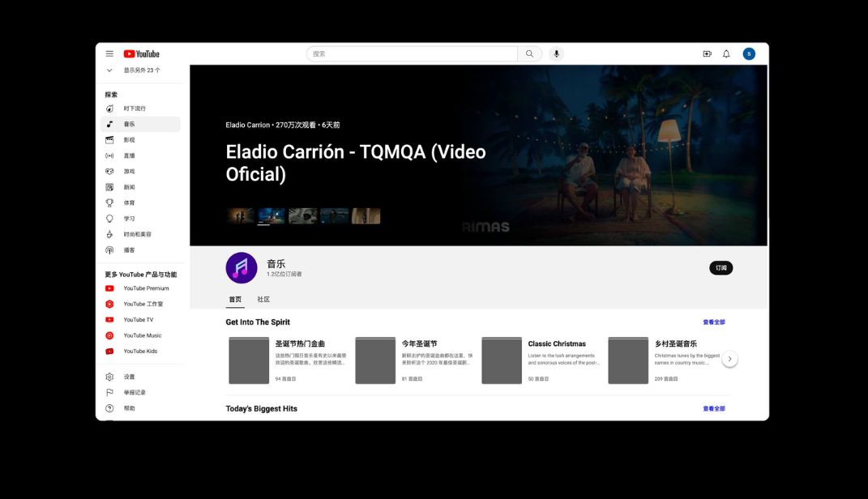Screen dimensions: 868x499
Task: Show next playlists in Get Into The Spirit
Action: [729, 359]
